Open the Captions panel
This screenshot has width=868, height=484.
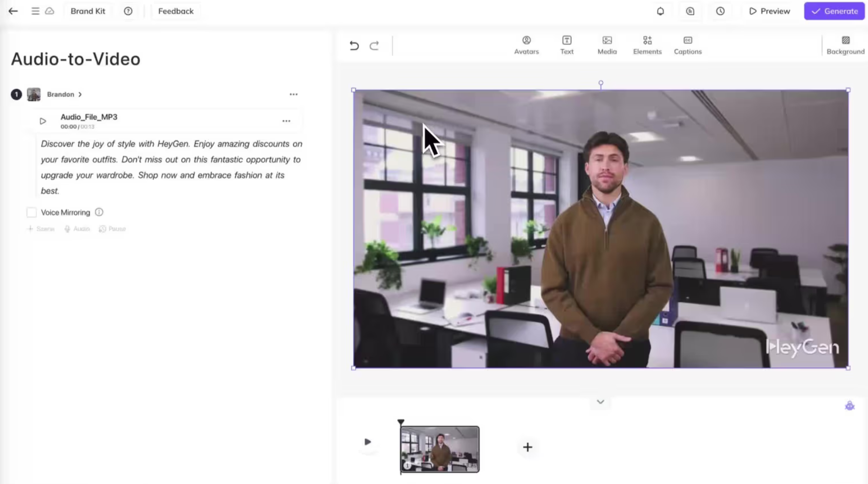[687, 45]
